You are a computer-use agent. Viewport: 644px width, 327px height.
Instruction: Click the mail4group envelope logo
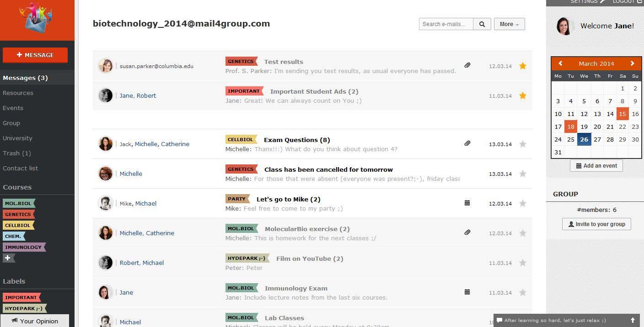[x=36, y=18]
